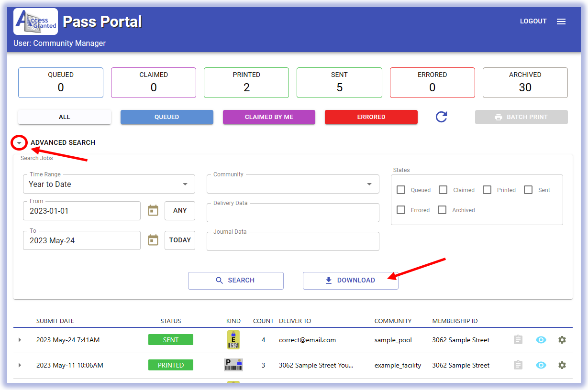This screenshot has width=588, height=390.
Task: Click the DELIVER TO column header
Action: coord(295,321)
